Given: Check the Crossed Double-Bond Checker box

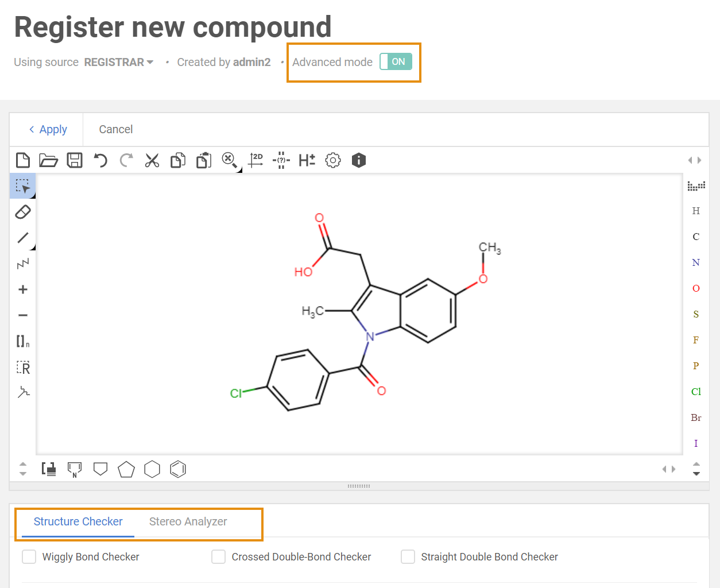Looking at the screenshot, I should click(218, 557).
